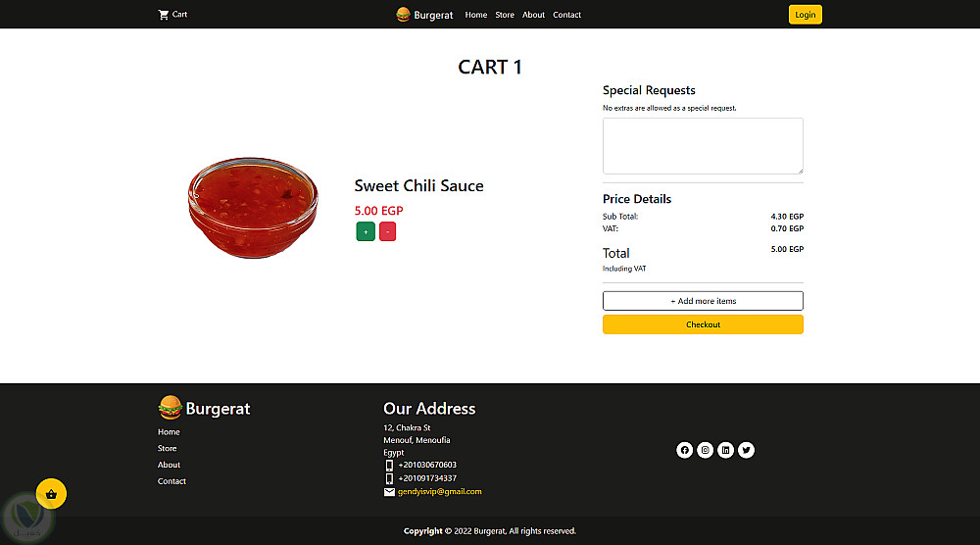This screenshot has width=980, height=545.
Task: Click the Cart icon in the header
Action: (164, 15)
